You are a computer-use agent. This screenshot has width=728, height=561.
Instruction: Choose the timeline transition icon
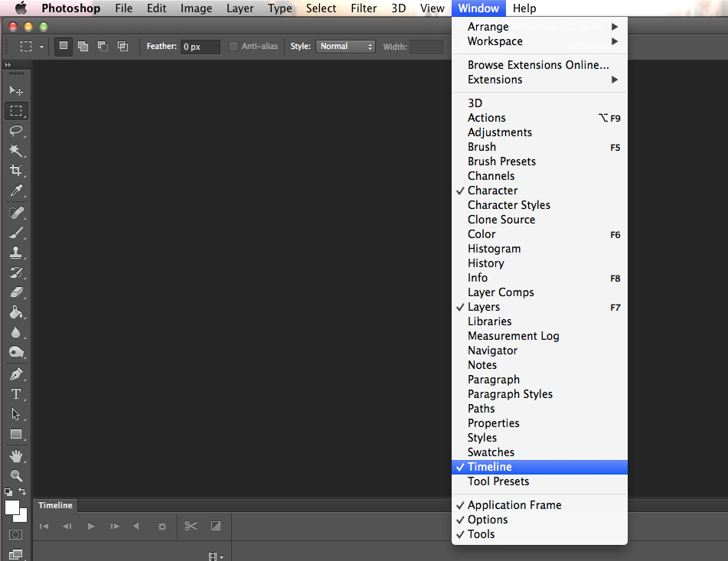pos(216,526)
